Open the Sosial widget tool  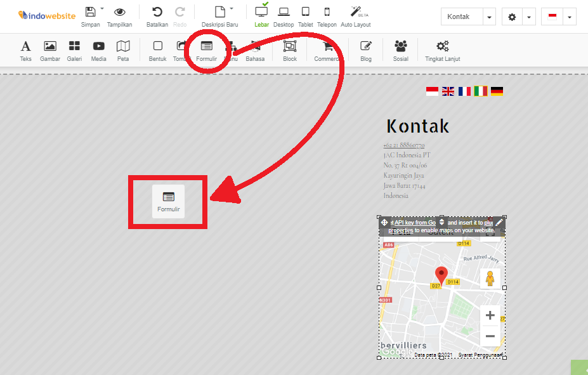[400, 49]
